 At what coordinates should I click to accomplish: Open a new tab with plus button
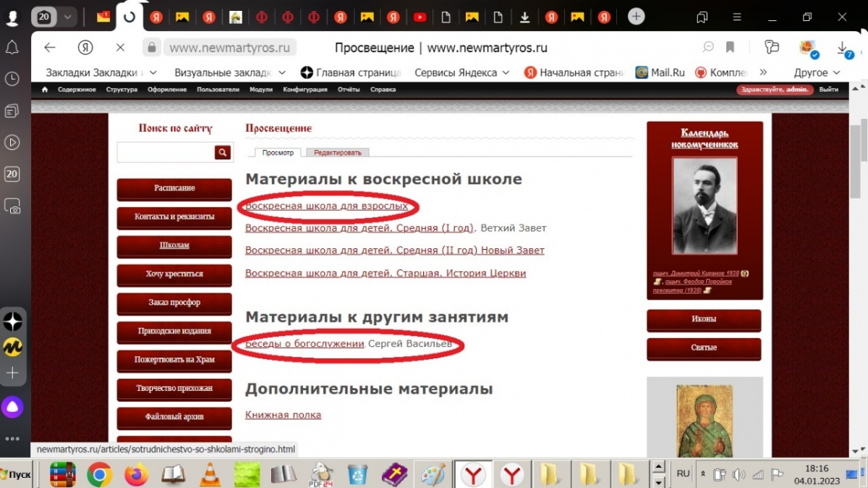click(636, 17)
